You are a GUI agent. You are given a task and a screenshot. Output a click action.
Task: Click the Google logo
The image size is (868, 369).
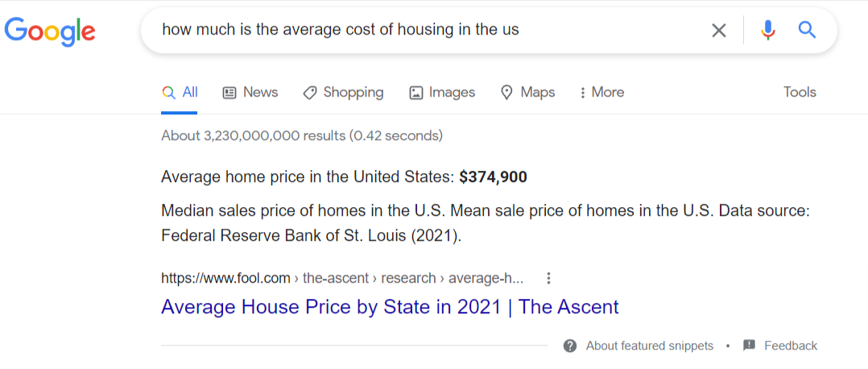click(50, 31)
